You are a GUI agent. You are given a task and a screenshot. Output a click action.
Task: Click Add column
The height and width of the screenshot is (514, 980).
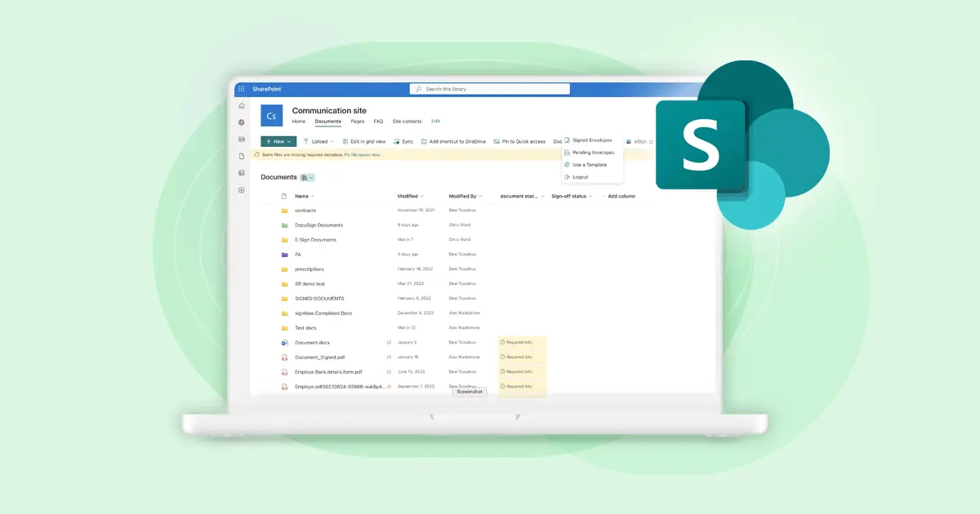pyautogui.click(x=619, y=196)
